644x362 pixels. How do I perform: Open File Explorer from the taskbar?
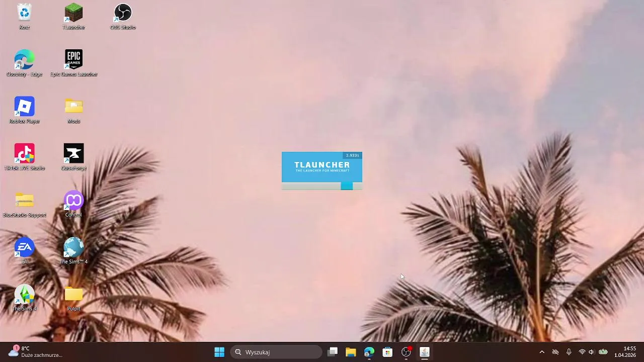coord(351,352)
